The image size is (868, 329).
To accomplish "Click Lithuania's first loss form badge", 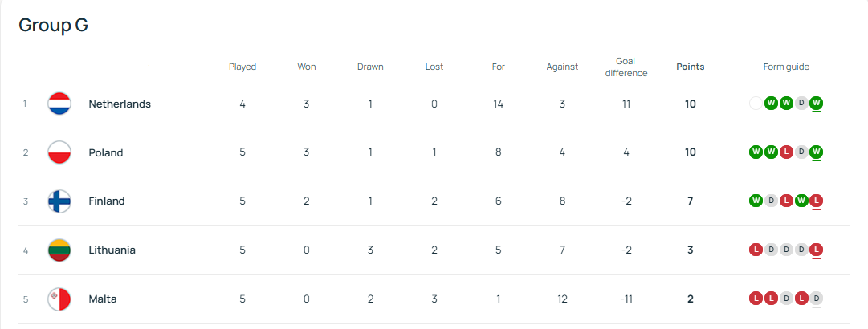I will click(x=756, y=250).
